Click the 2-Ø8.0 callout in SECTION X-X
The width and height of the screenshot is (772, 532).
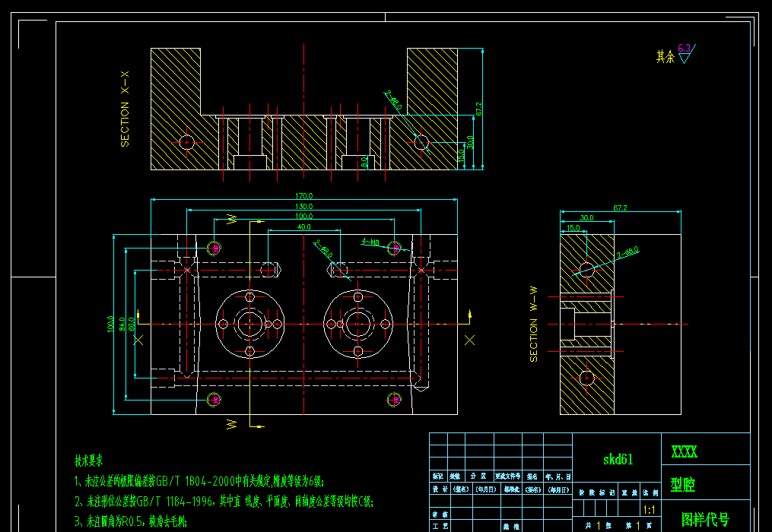tap(393, 100)
